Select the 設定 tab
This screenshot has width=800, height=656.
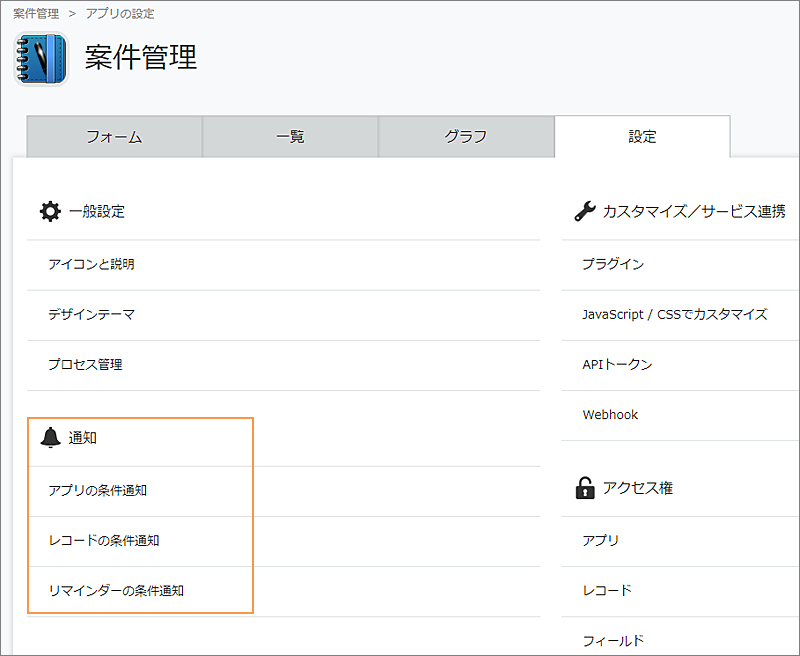click(642, 136)
